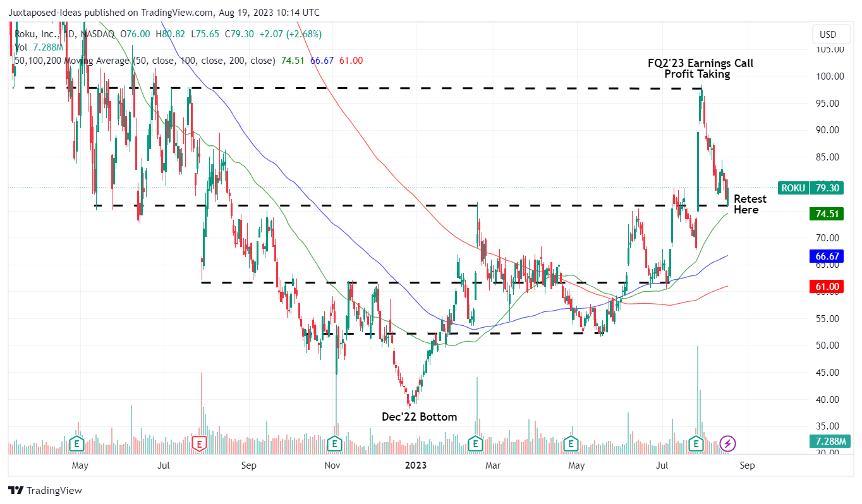The height and width of the screenshot is (504, 862).
Task: Click the Mar label on time axis
Action: [x=493, y=465]
